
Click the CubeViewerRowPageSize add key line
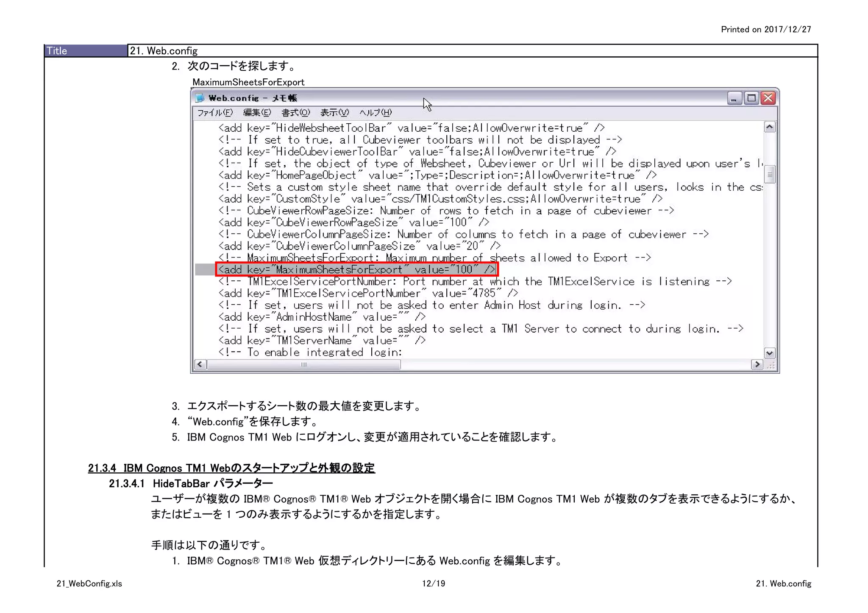pos(354,222)
